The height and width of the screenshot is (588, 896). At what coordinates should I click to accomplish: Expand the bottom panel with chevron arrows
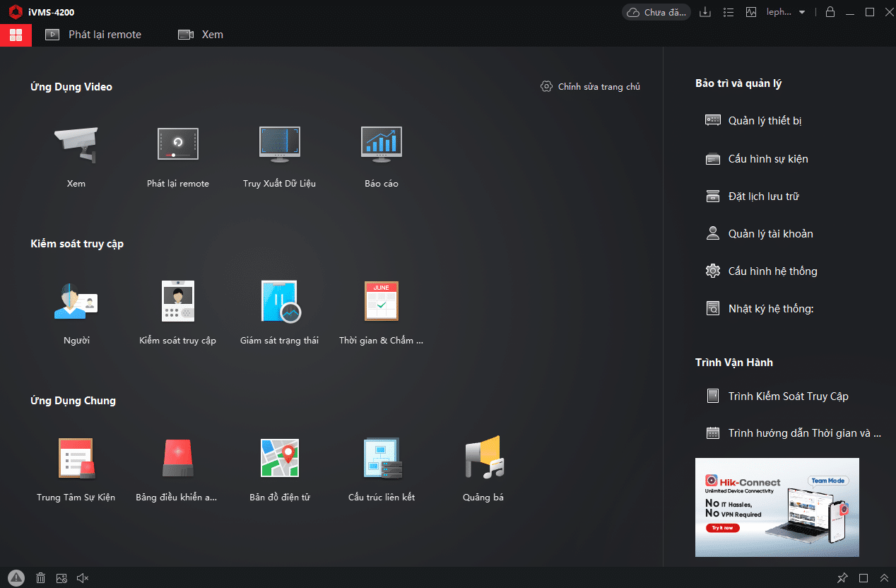coord(884,578)
